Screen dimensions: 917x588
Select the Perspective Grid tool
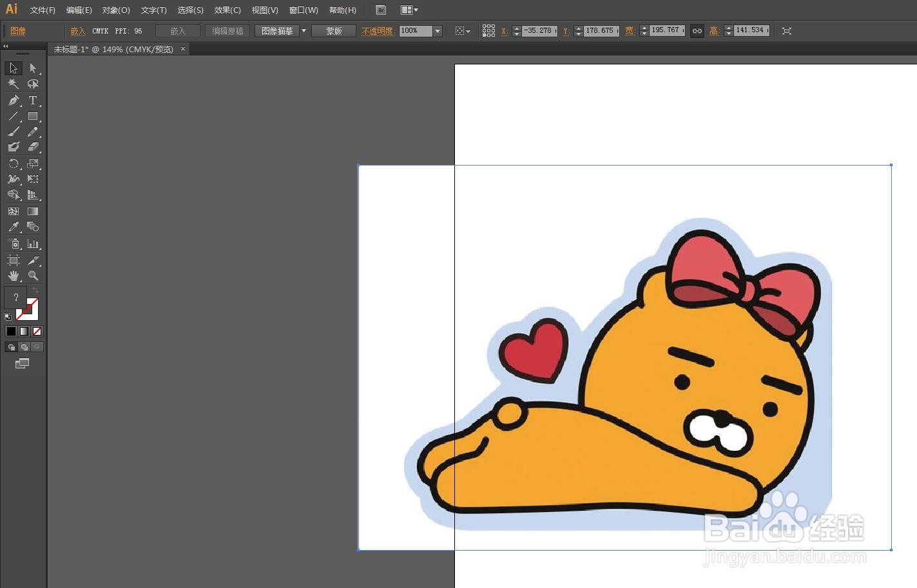coord(33,194)
